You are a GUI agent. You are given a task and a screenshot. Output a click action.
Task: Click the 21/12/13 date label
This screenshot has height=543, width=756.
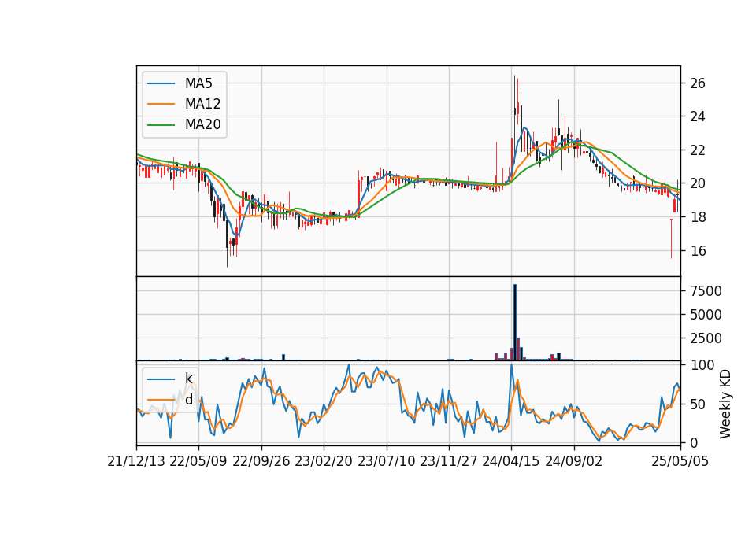coord(136,462)
